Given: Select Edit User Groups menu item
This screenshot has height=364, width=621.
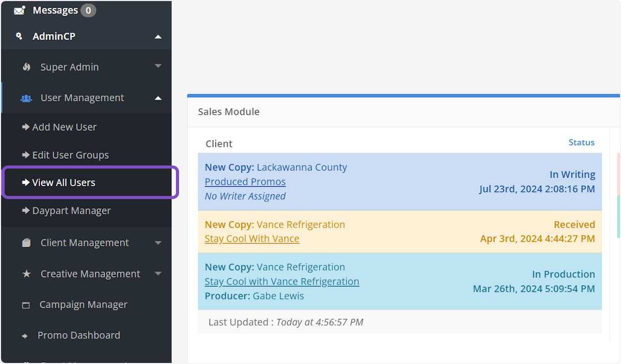Looking at the screenshot, I should 70,155.
